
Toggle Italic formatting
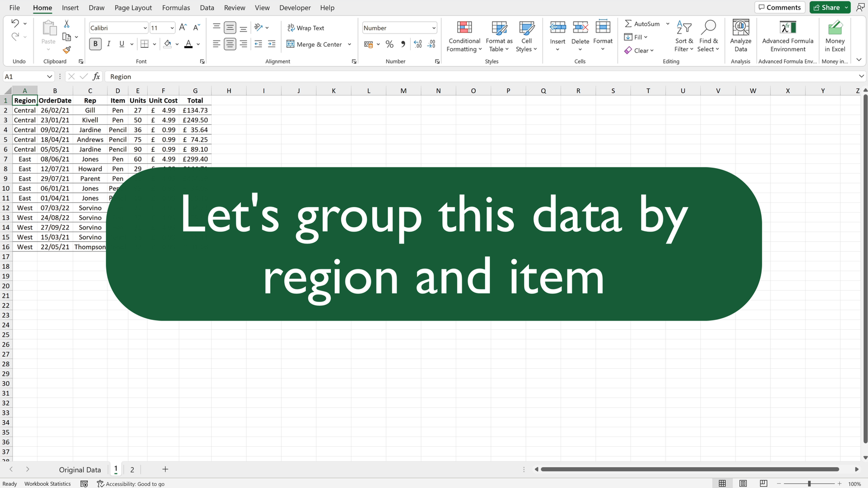click(108, 44)
